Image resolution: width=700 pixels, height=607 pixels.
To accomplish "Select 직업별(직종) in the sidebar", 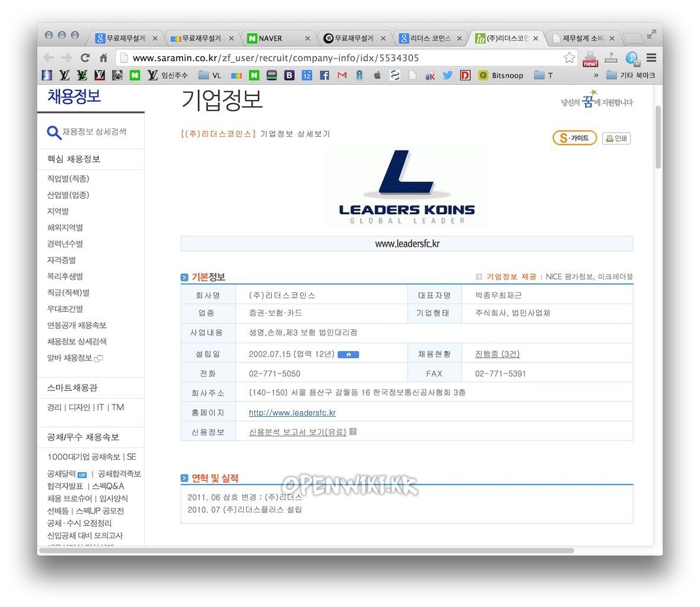I will [x=68, y=178].
